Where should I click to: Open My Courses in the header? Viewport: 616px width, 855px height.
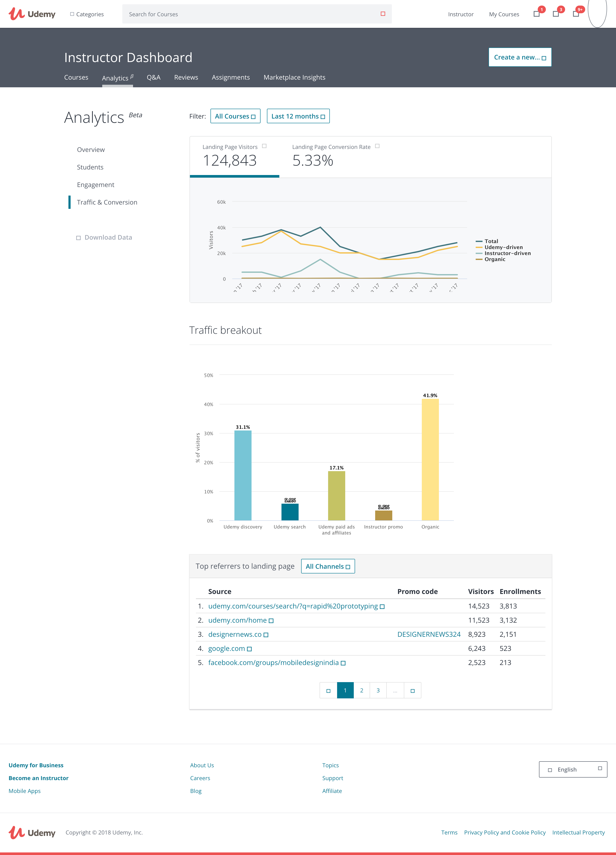[x=504, y=14]
